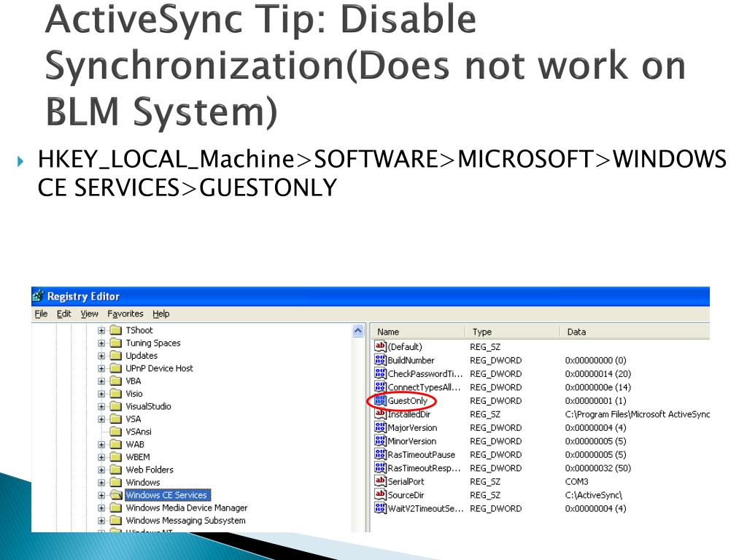747x560 pixels.
Task: Select the VSAnsi folder icon
Action: 116,432
